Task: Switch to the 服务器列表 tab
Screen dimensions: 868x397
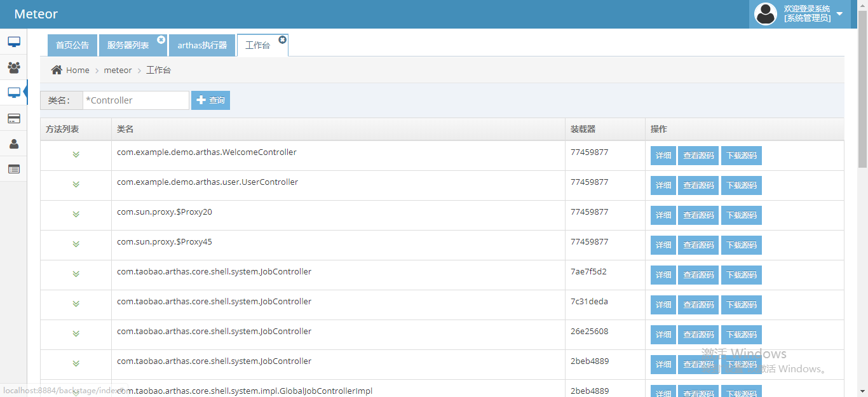Action: (x=128, y=44)
